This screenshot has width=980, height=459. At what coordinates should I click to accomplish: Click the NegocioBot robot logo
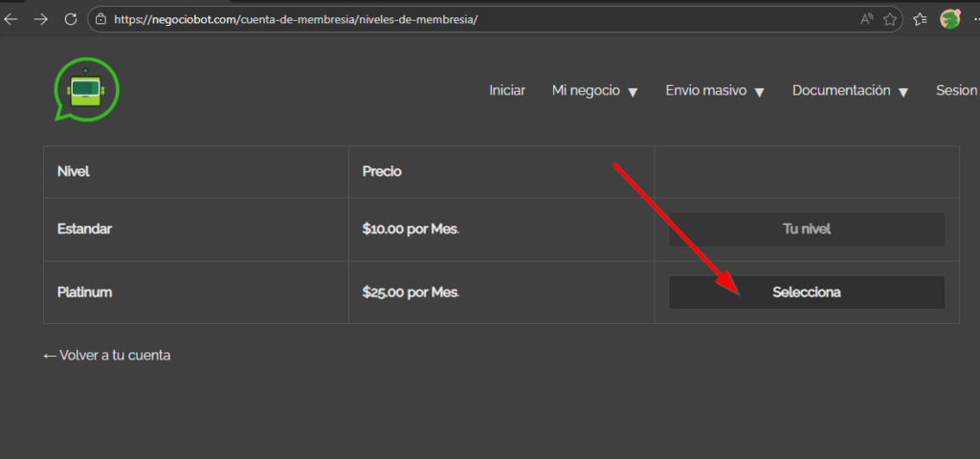tap(86, 90)
